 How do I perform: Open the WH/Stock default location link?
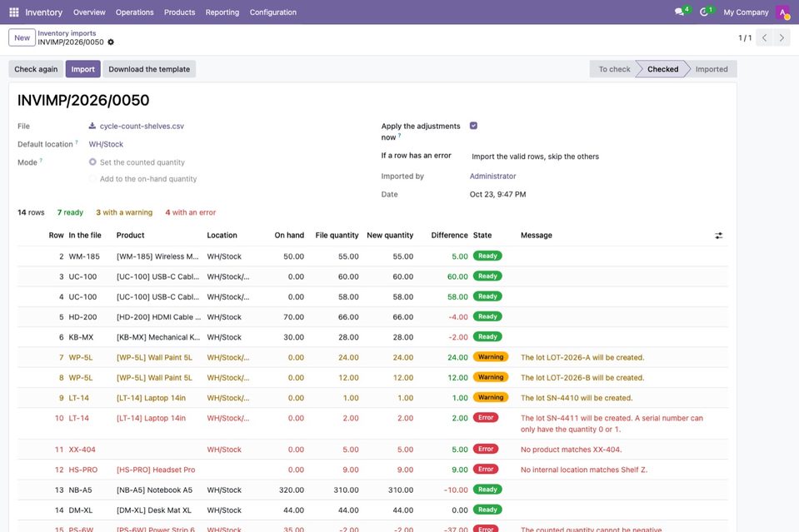pyautogui.click(x=106, y=144)
